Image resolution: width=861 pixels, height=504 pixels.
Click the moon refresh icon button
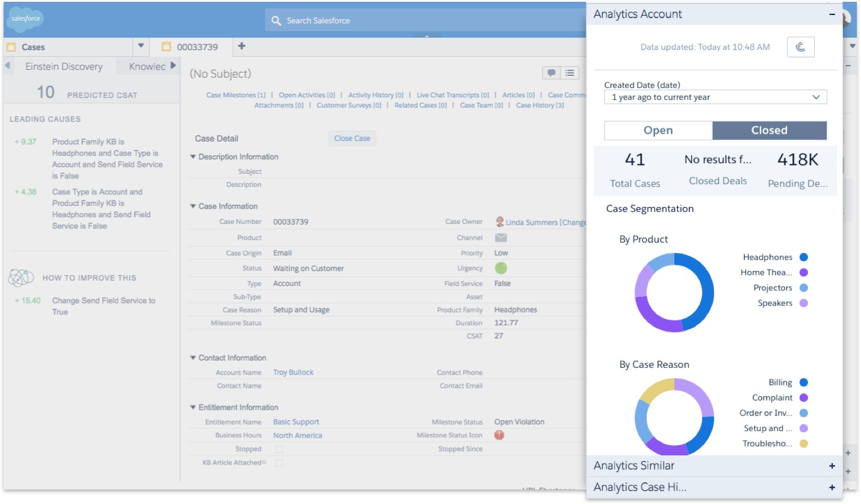pos(800,47)
